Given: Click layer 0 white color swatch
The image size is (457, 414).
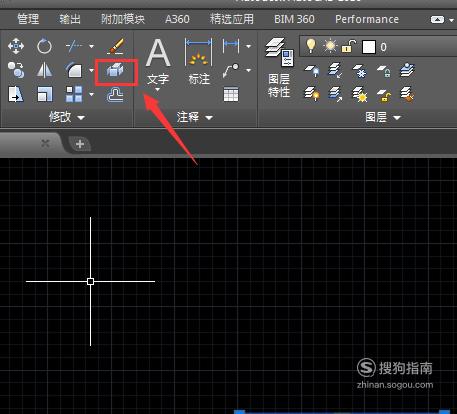Looking at the screenshot, I should pyautogui.click(x=369, y=47).
